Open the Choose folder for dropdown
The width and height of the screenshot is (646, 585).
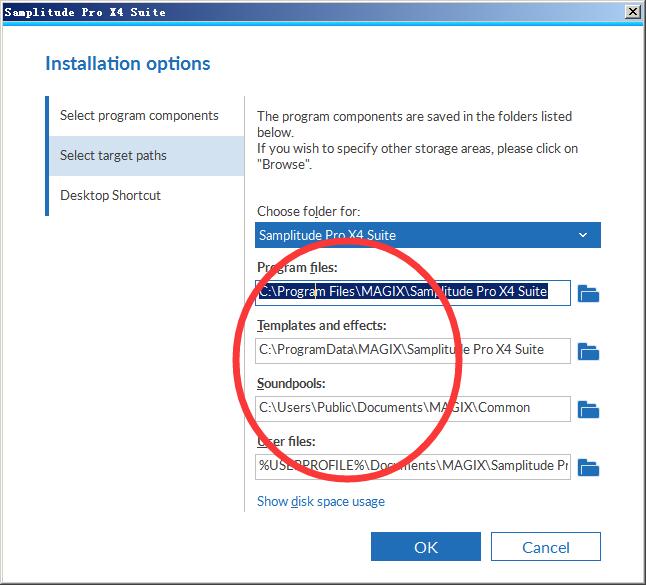pyautogui.click(x=428, y=235)
